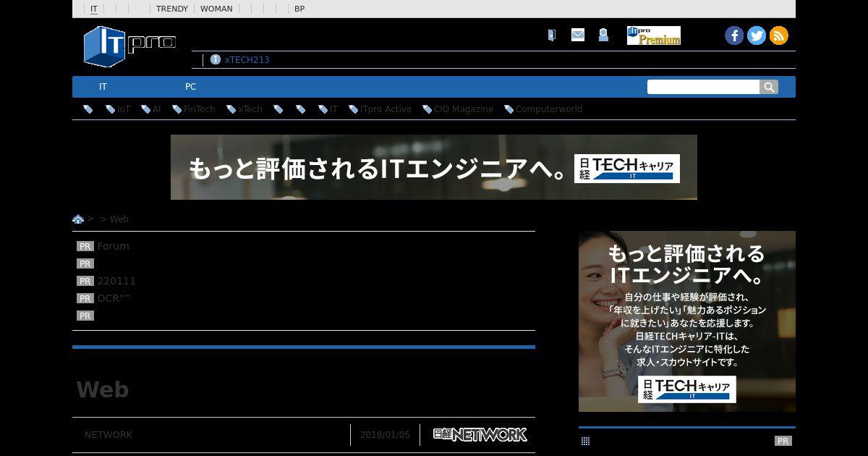The width and height of the screenshot is (868, 456).
Task: Click the user profile person icon
Action: coord(603,35)
